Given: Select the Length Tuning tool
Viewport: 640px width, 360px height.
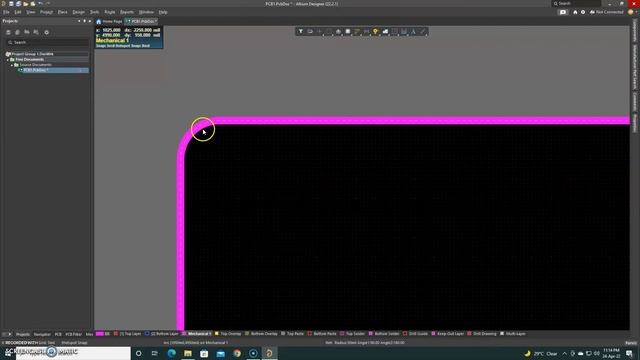Looking at the screenshot, I should 367,31.
